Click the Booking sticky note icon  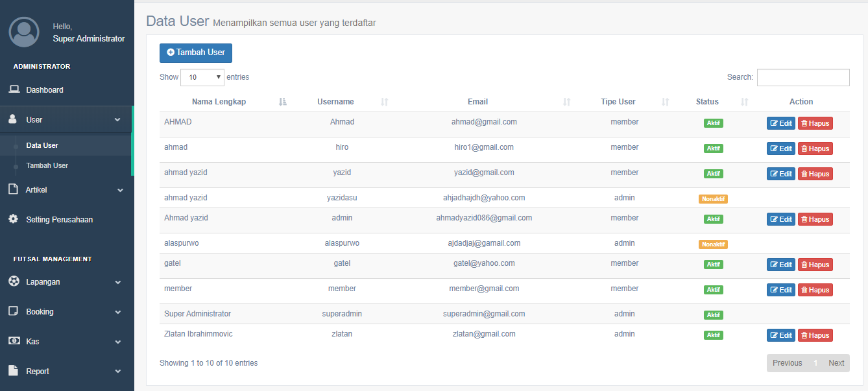(x=14, y=311)
